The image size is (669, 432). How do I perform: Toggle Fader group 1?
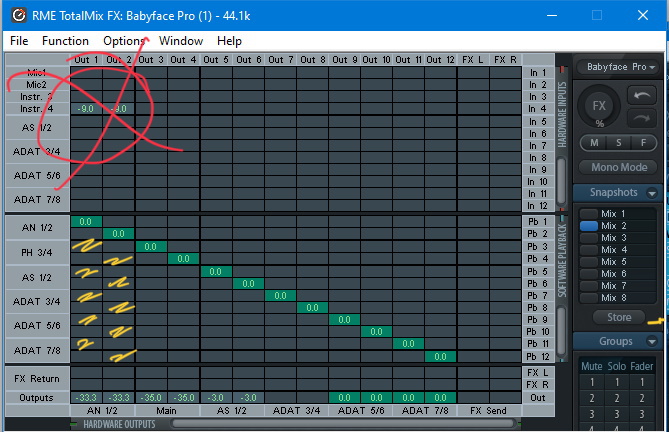pos(642,382)
